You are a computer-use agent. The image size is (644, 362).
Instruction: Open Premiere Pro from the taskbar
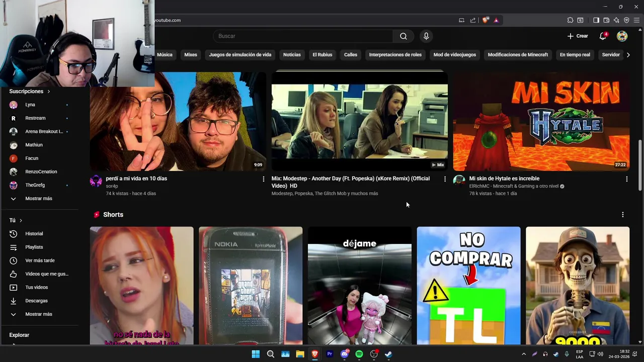pyautogui.click(x=330, y=354)
